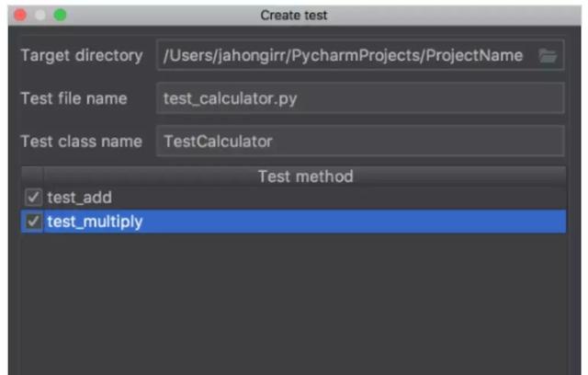Click the green zoom window button
Viewport: 588px width, 375px height.
(x=60, y=16)
